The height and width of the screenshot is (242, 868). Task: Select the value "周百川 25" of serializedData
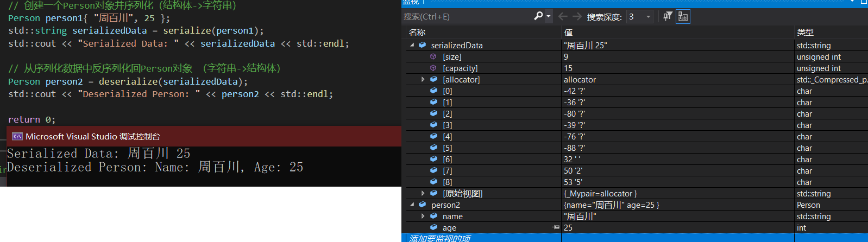pyautogui.click(x=586, y=46)
